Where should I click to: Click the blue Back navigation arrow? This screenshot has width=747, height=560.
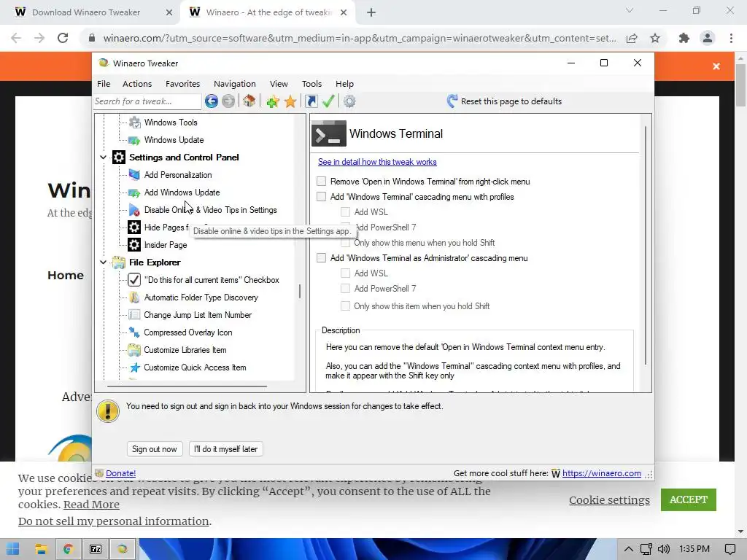[x=212, y=101]
